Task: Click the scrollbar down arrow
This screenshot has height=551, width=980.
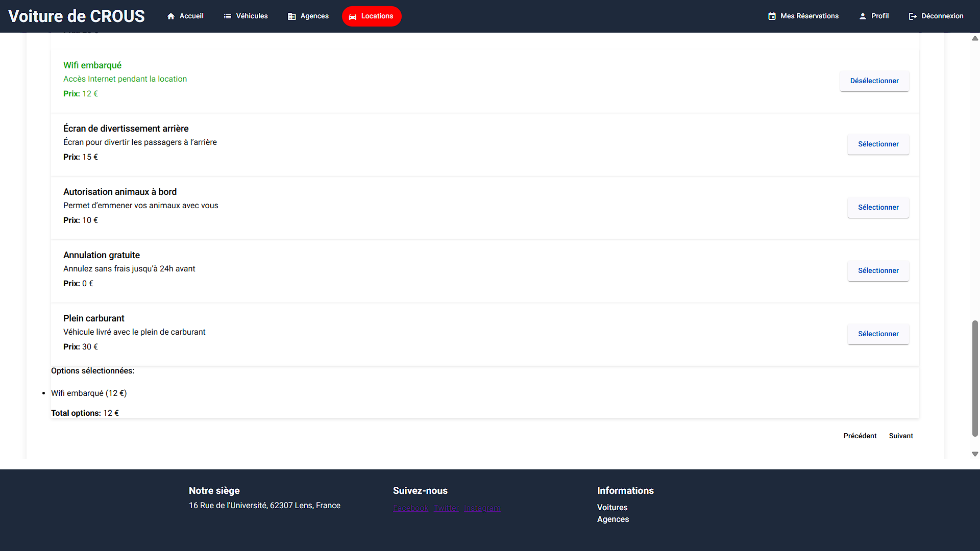Action: [975, 454]
